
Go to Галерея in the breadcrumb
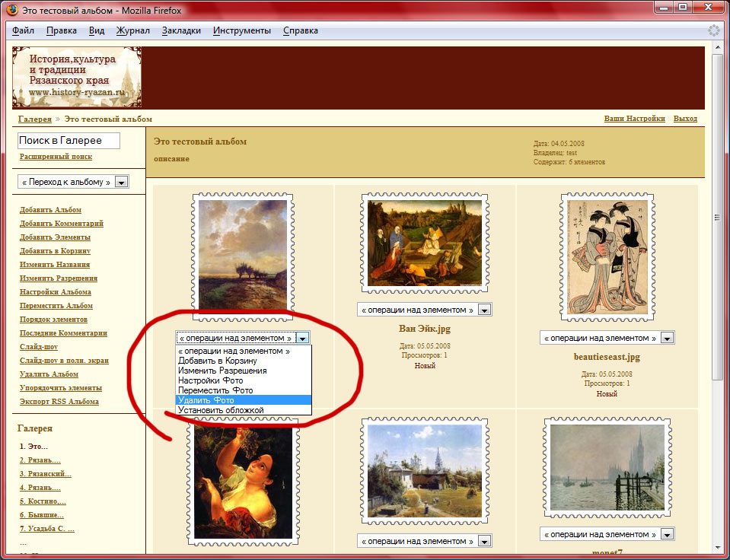[x=35, y=119]
